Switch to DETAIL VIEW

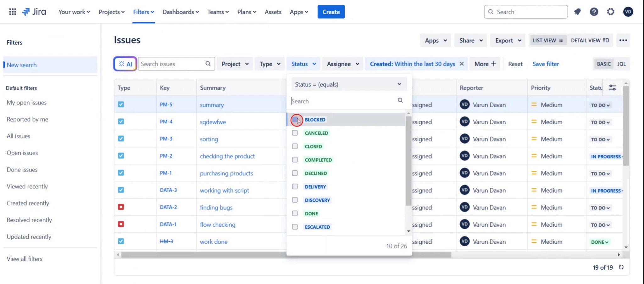coord(590,40)
